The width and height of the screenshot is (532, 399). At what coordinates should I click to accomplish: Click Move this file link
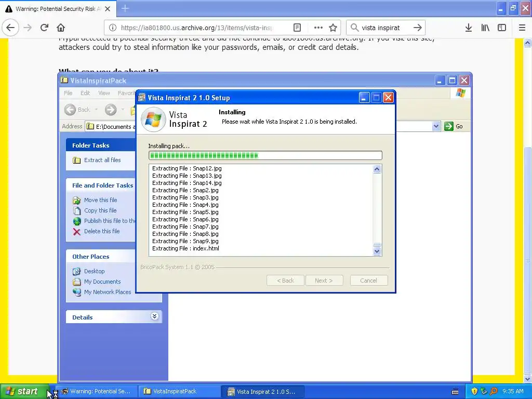click(100, 200)
